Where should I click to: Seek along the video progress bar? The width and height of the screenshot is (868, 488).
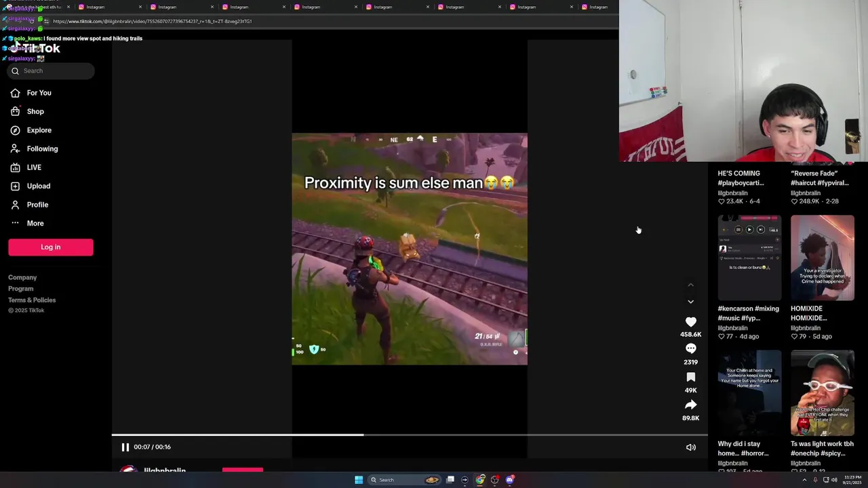pyautogui.click(x=410, y=435)
